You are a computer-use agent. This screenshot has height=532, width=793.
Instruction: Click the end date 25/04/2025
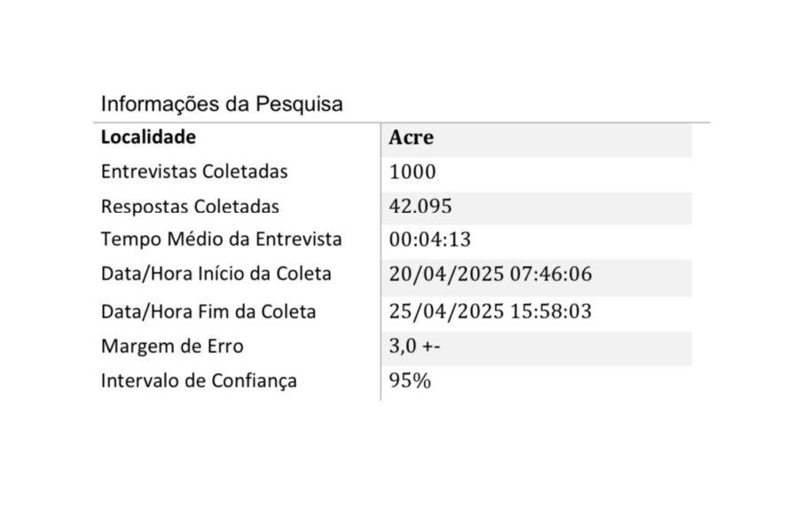(x=446, y=312)
